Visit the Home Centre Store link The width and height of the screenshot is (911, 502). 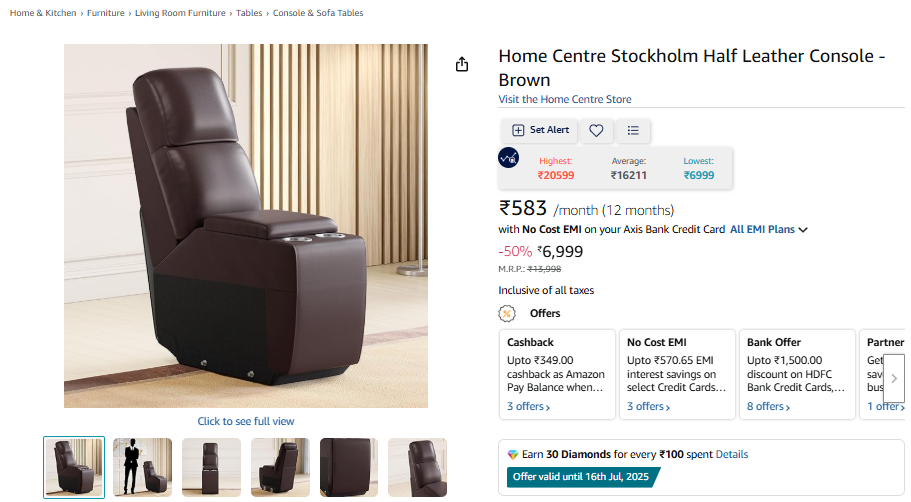[565, 99]
